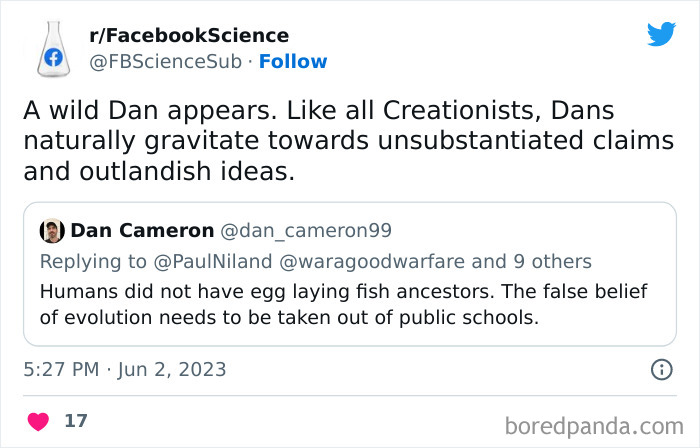Viewport: 700px width, 448px height.
Task: Open the r/FacebookScience display name
Action: tap(189, 36)
